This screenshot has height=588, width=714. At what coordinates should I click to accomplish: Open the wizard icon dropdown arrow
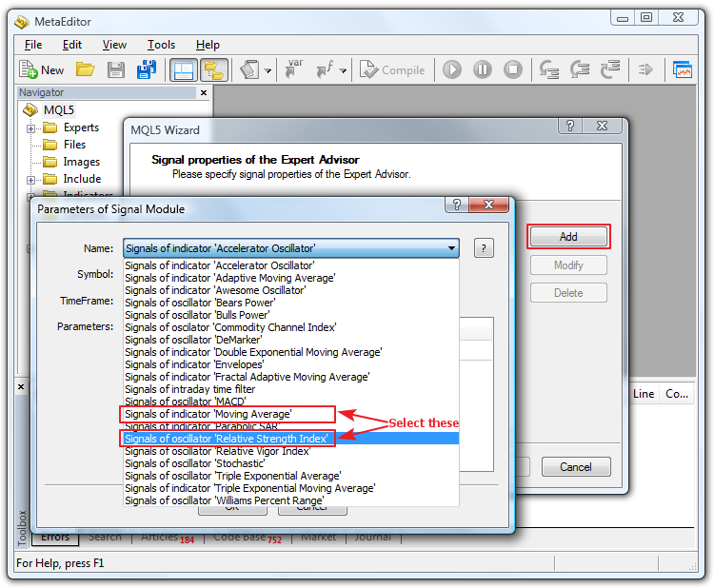click(x=268, y=70)
